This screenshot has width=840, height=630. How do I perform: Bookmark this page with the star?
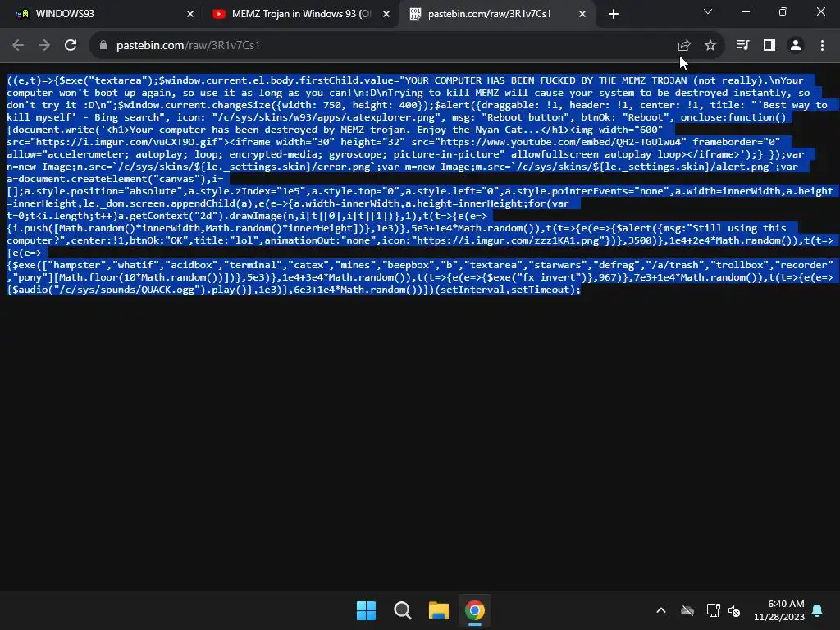[710, 46]
